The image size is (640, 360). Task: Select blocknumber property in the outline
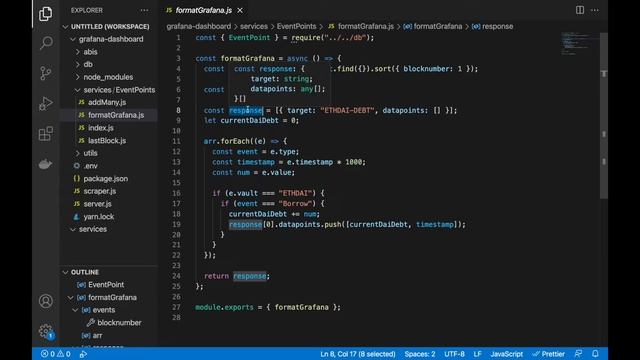(x=109, y=322)
